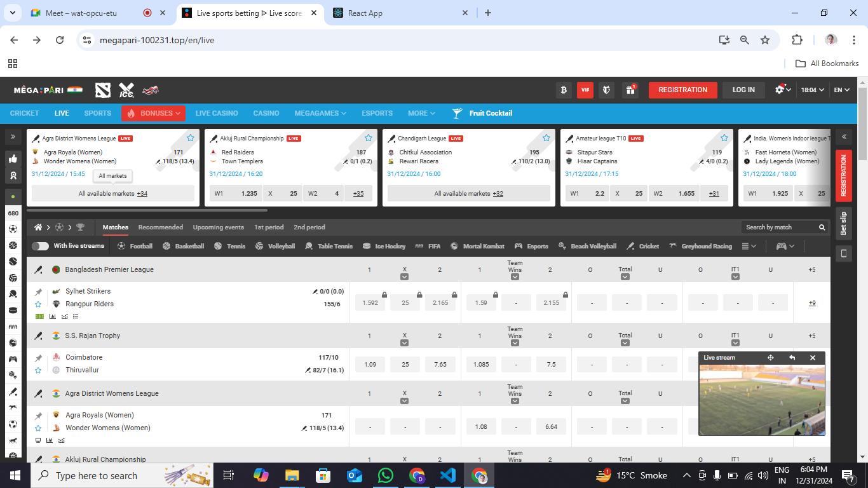The width and height of the screenshot is (868, 488).
Task: Open the Fruit Cocktail promo link
Action: point(482,113)
